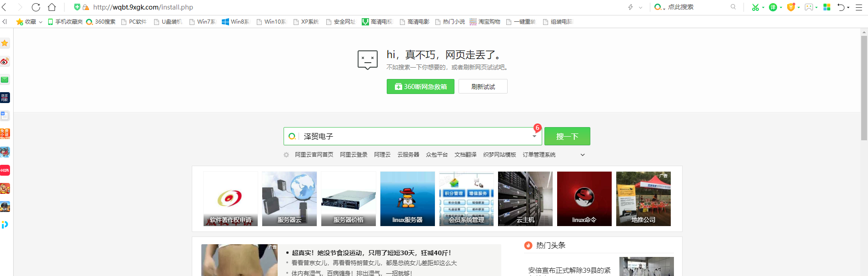The image size is (868, 276).
Task: Click the undo closed-tab arrow icon
Action: tap(841, 7)
